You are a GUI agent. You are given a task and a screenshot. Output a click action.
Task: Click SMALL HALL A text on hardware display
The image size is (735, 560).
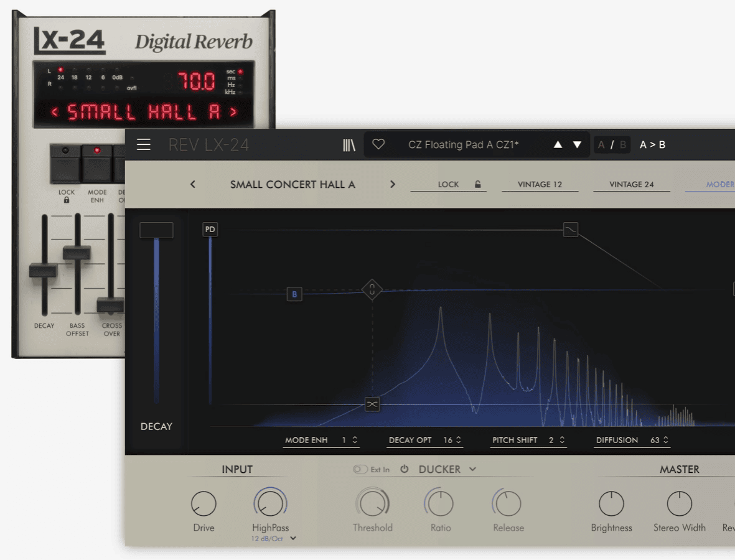point(144,113)
